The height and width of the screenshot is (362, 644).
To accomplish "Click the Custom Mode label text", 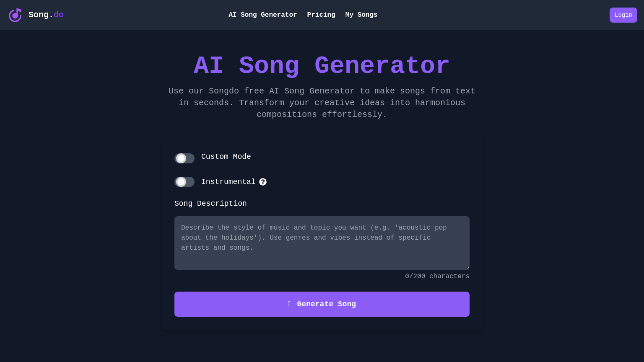I will coord(226,157).
